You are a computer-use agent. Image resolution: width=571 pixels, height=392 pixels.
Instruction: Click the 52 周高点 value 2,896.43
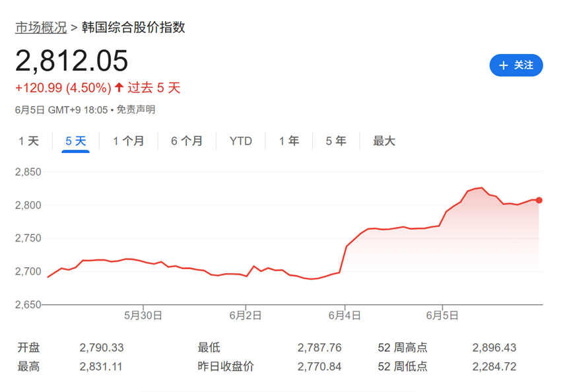(494, 348)
